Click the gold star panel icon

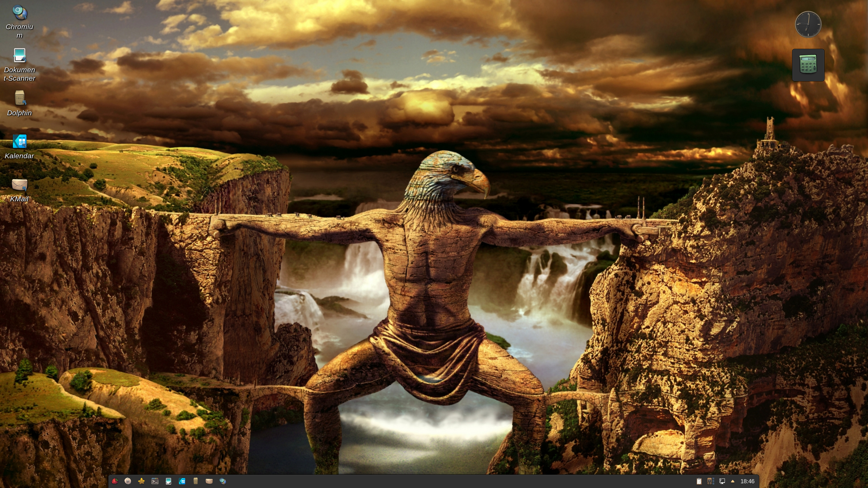pos(141,481)
